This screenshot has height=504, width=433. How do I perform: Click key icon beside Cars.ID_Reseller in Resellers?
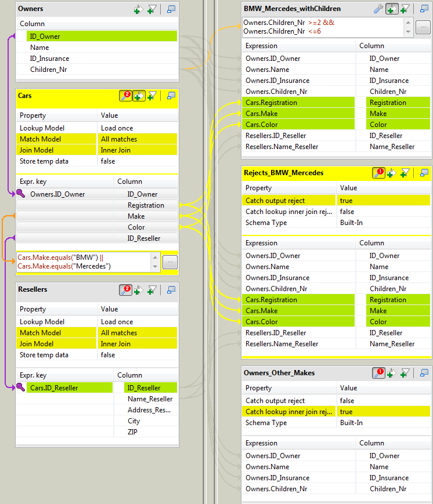[20, 387]
